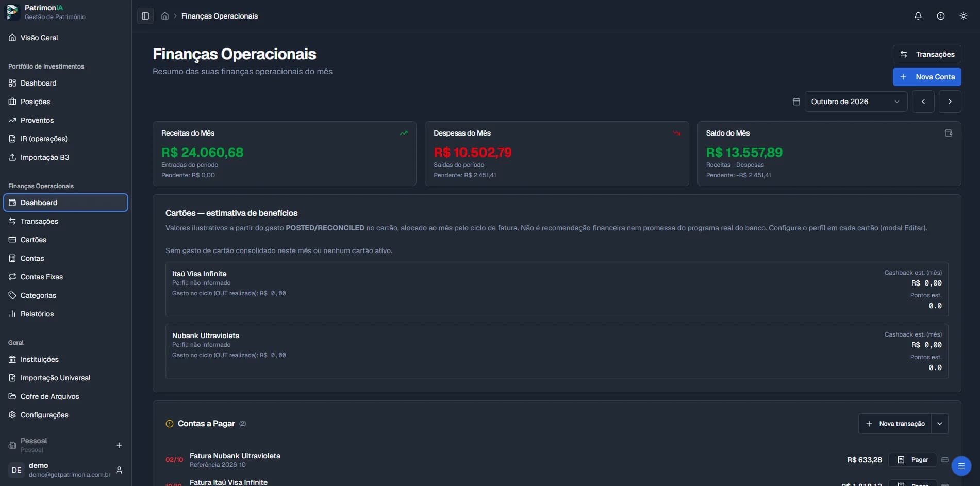
Task: Click the green trend icon on Receitas
Action: pos(404,133)
